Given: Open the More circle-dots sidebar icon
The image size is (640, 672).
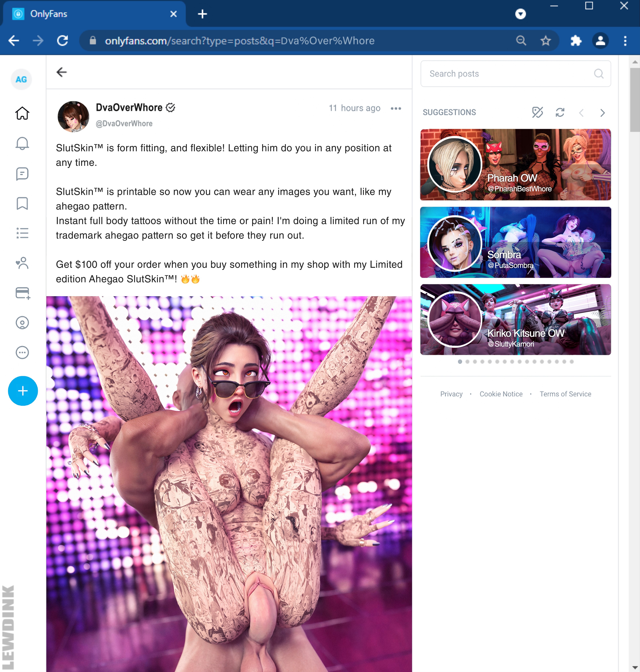Looking at the screenshot, I should click(x=22, y=352).
